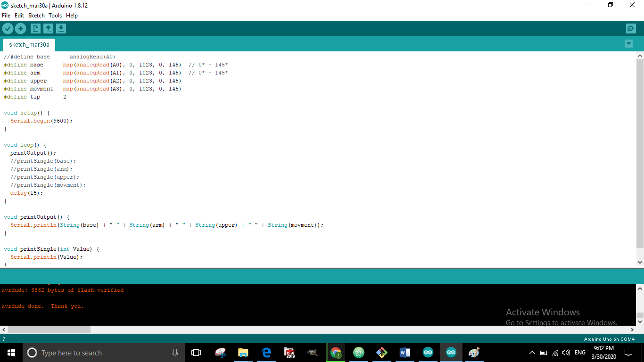The height and width of the screenshot is (362, 644).
Task: Open a sketch with the up-arrow icon
Action: (x=48, y=29)
